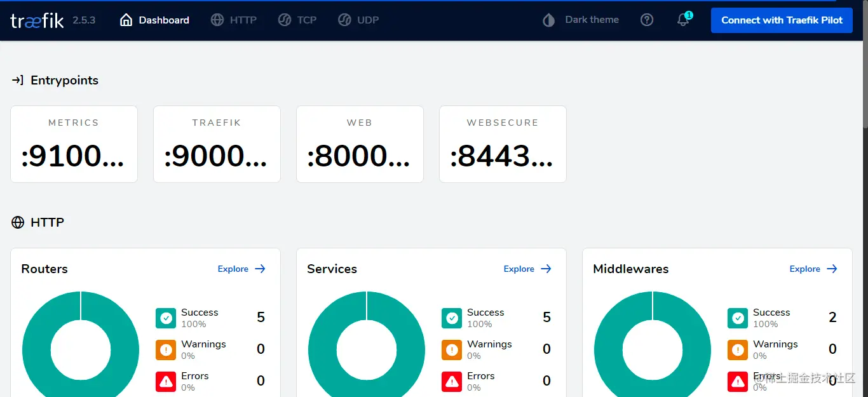Open the HTTP navigation tab
This screenshot has height=397, width=868.
click(x=234, y=20)
